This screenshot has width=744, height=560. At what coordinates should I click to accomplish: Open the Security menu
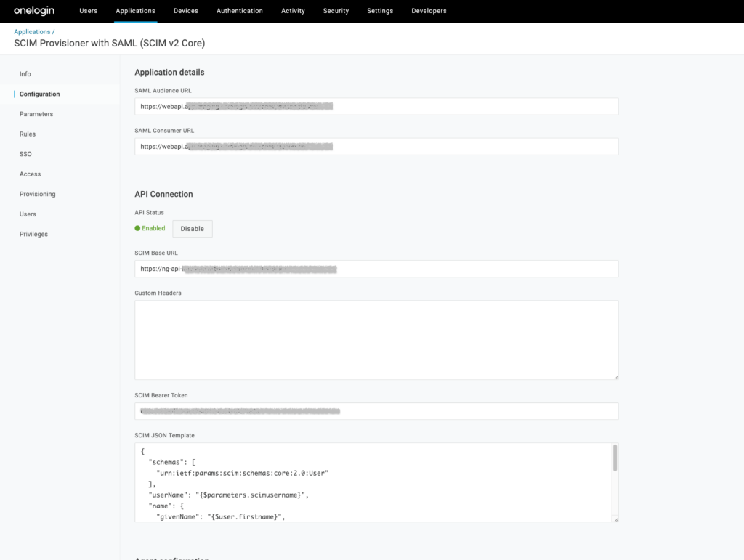[x=336, y=11]
